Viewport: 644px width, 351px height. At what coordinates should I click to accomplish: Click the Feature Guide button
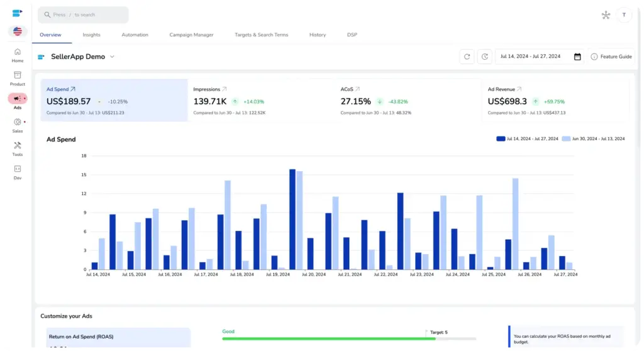coord(611,57)
